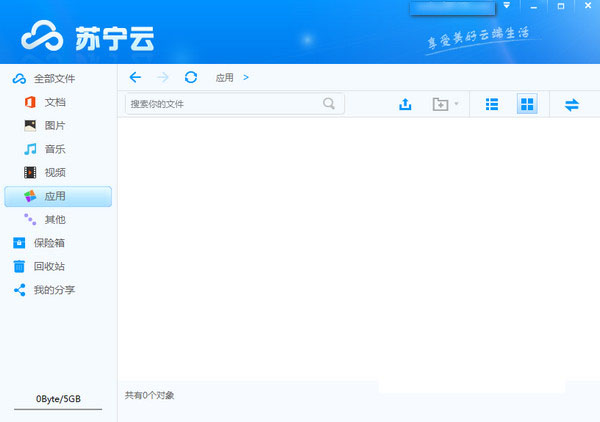Image resolution: width=600 pixels, height=422 pixels.
Task: Click the upload file icon
Action: click(405, 104)
